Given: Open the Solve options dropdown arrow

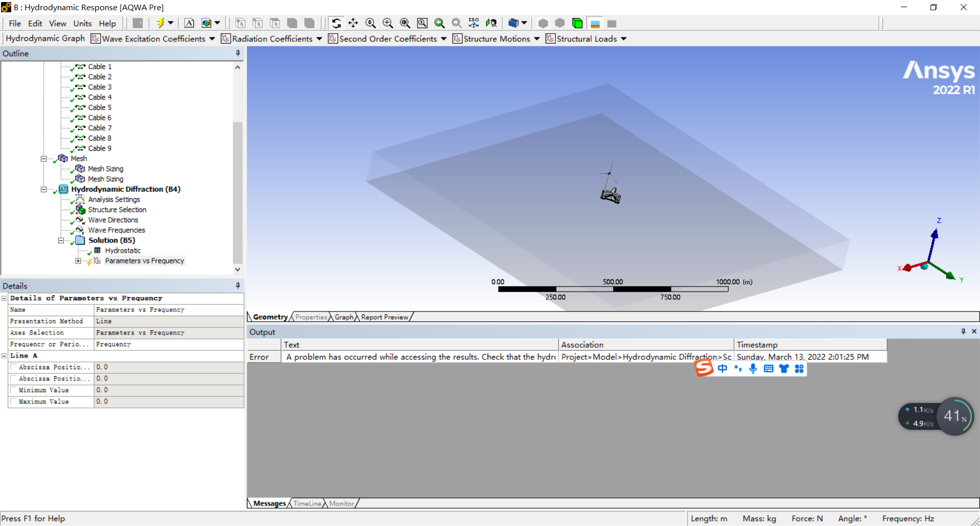Looking at the screenshot, I should point(170,23).
